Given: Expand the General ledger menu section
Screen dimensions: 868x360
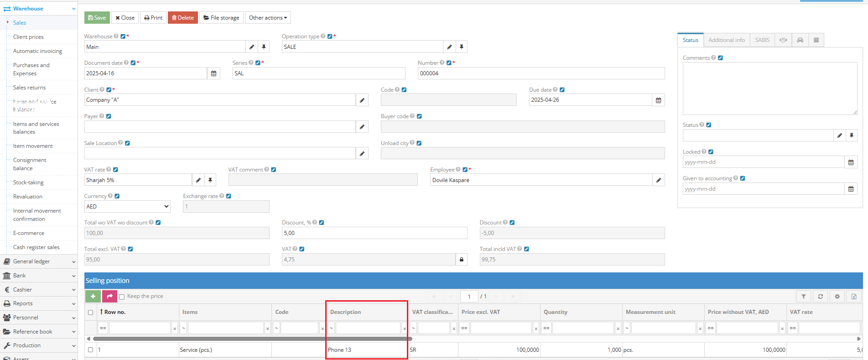Looking at the screenshot, I should tap(39, 261).
